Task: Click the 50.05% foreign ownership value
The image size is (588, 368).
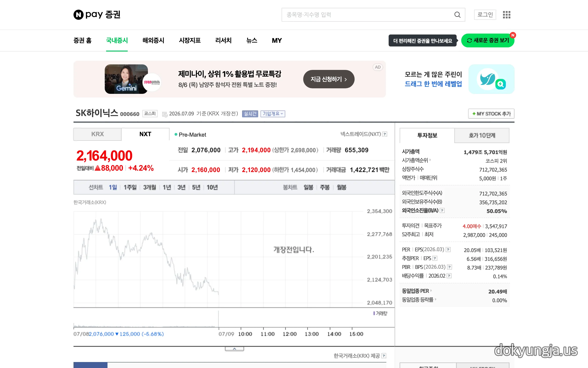Action: [x=497, y=211]
